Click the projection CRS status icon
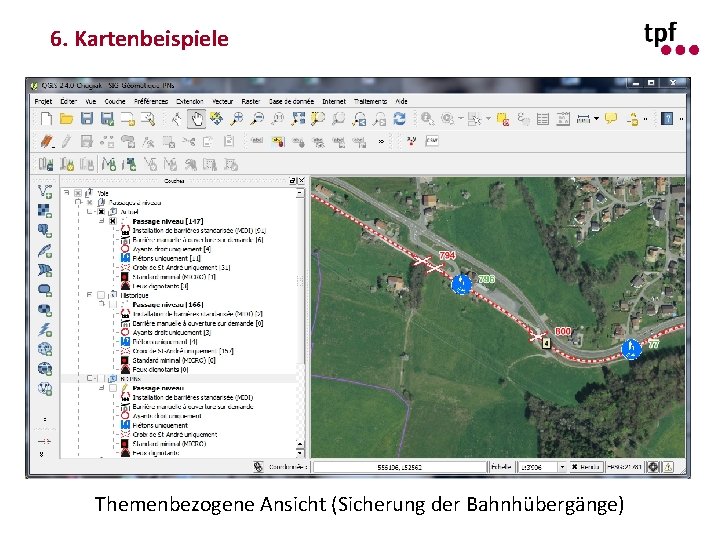The width and height of the screenshot is (720, 540). tap(653, 467)
